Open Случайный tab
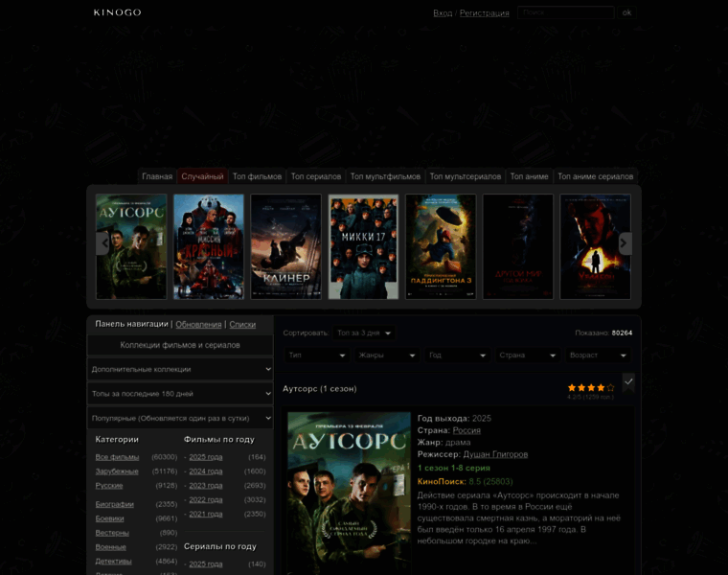Screen dimensions: 728x575 [202, 176]
